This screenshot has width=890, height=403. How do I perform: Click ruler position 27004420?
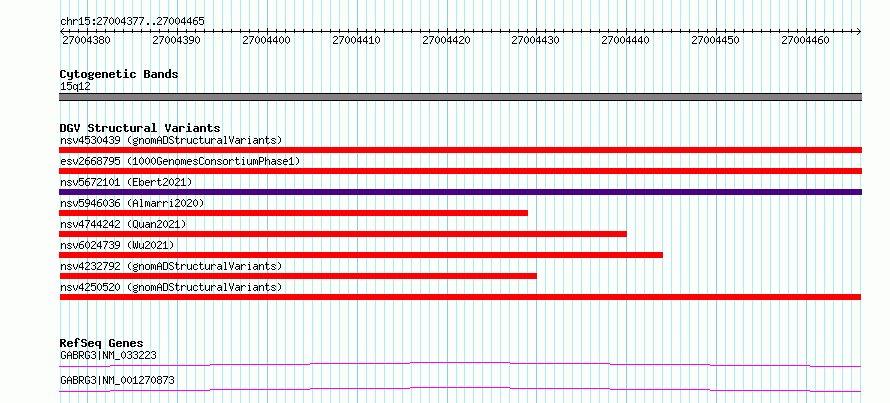click(446, 41)
